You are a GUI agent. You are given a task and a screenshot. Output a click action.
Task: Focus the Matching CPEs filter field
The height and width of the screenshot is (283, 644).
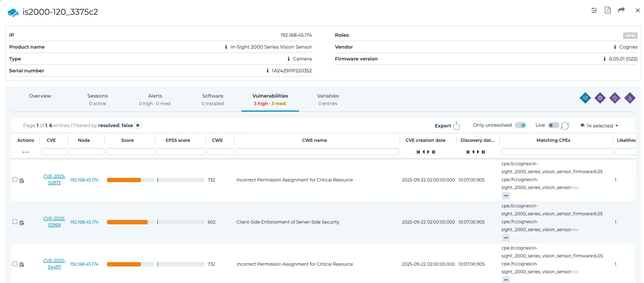(x=557, y=152)
